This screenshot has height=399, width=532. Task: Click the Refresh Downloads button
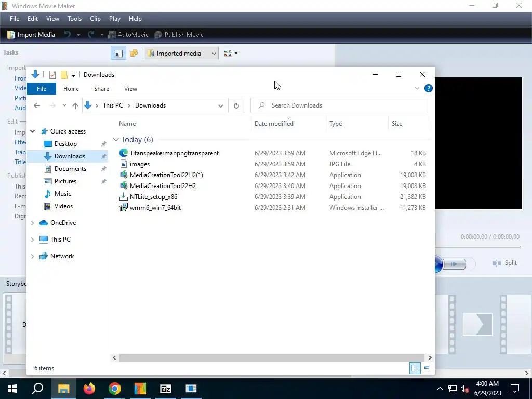coord(236,105)
